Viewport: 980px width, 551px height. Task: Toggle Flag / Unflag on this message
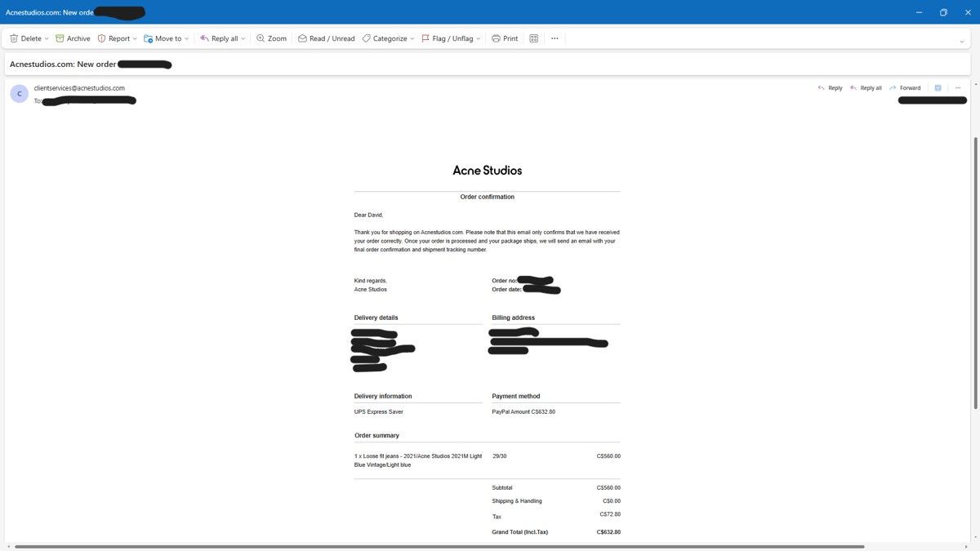[x=447, y=38]
